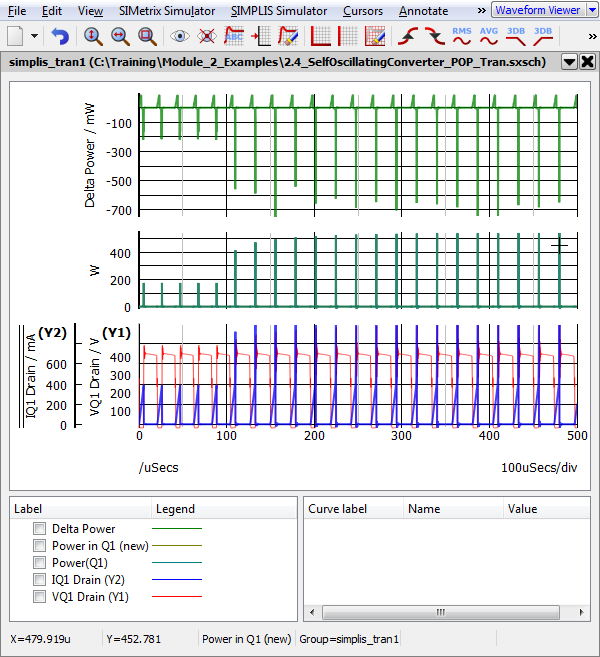The width and height of the screenshot is (600, 657).
Task: Open the graph tab list dropdown arrow
Action: (x=569, y=61)
